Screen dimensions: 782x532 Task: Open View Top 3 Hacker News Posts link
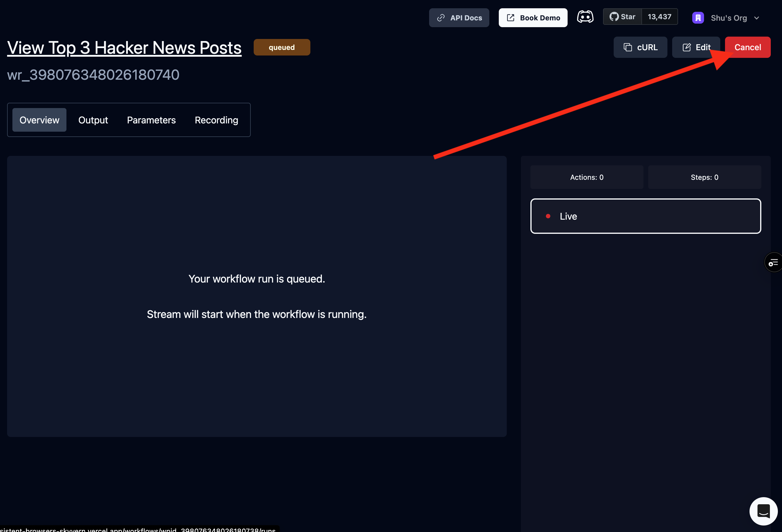point(124,48)
